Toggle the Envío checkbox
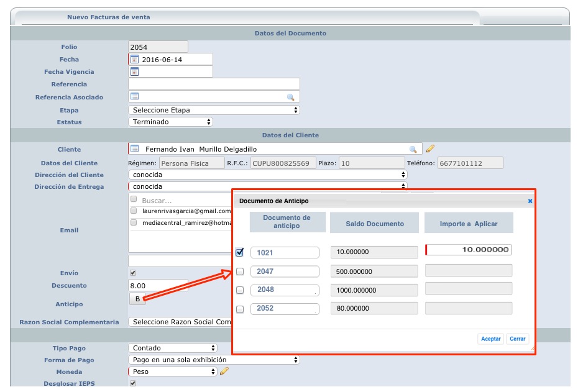 click(133, 273)
